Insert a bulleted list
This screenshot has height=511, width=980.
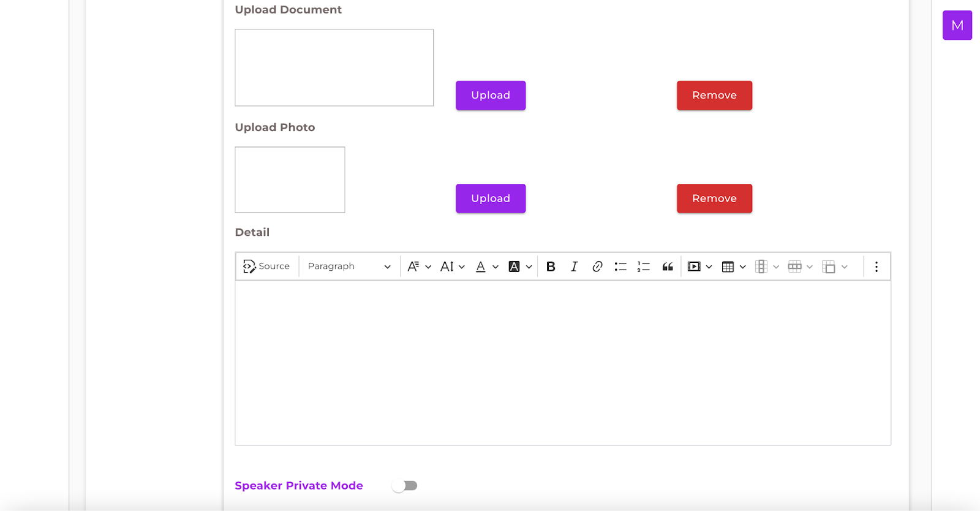click(x=620, y=267)
